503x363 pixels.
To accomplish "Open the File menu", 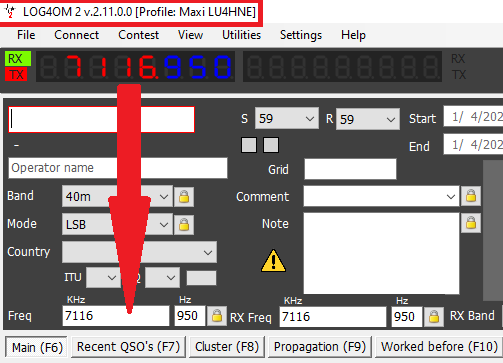I will tap(26, 35).
